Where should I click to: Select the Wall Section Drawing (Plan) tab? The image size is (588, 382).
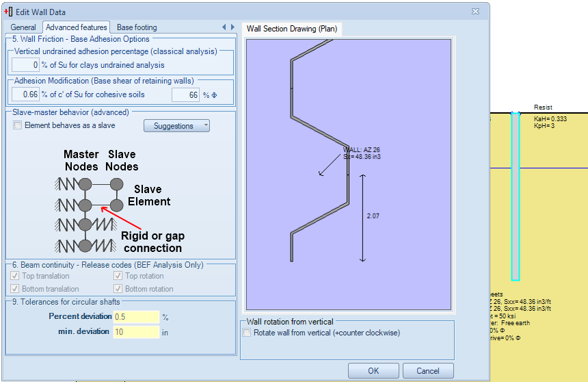click(x=292, y=29)
